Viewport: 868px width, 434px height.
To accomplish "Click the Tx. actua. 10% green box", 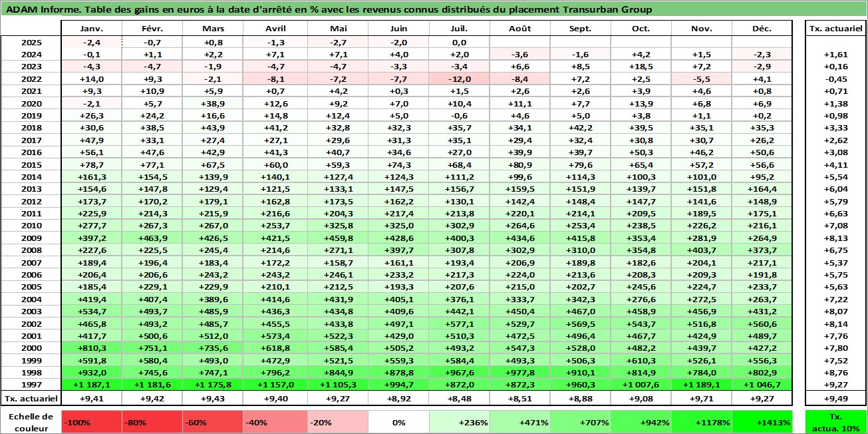I will tap(835, 421).
